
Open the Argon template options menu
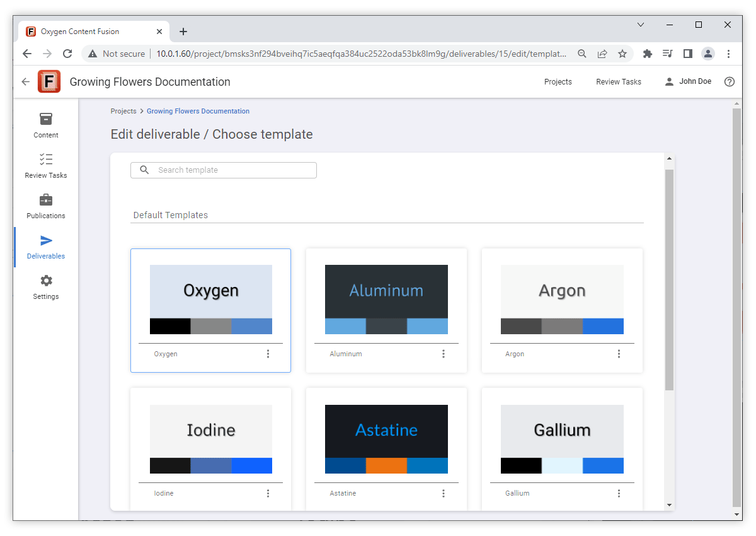point(619,354)
